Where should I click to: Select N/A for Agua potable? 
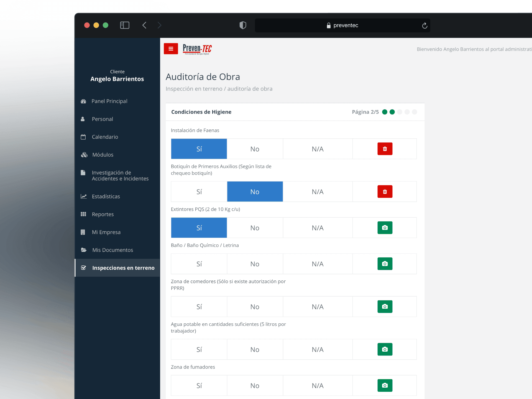[x=318, y=349]
